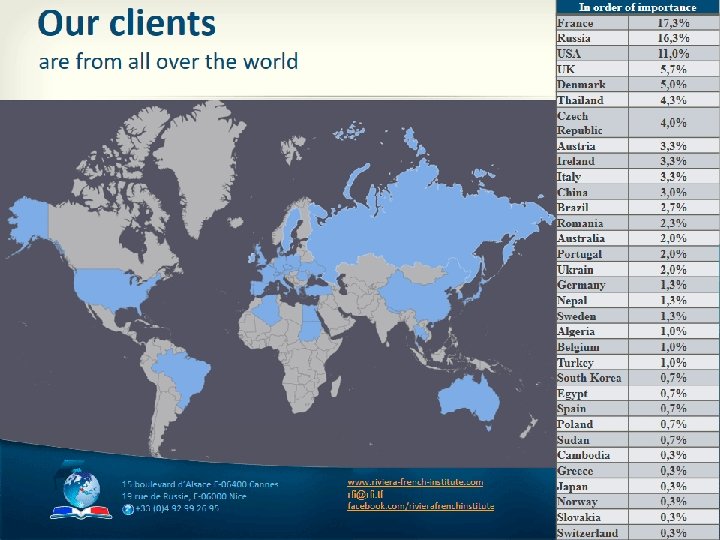Click the 'In order of importance' table header
Image resolution: width=720 pixels, height=540 pixels.
tap(637, 7)
